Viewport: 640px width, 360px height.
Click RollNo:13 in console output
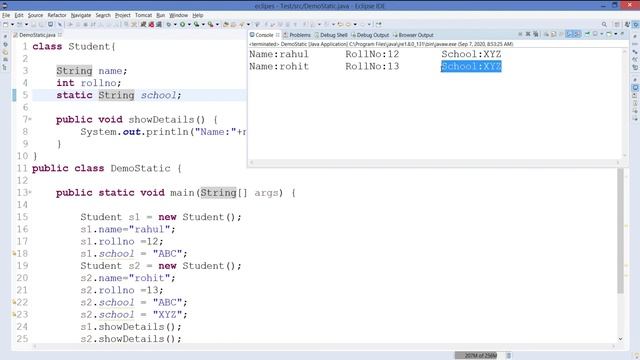372,66
